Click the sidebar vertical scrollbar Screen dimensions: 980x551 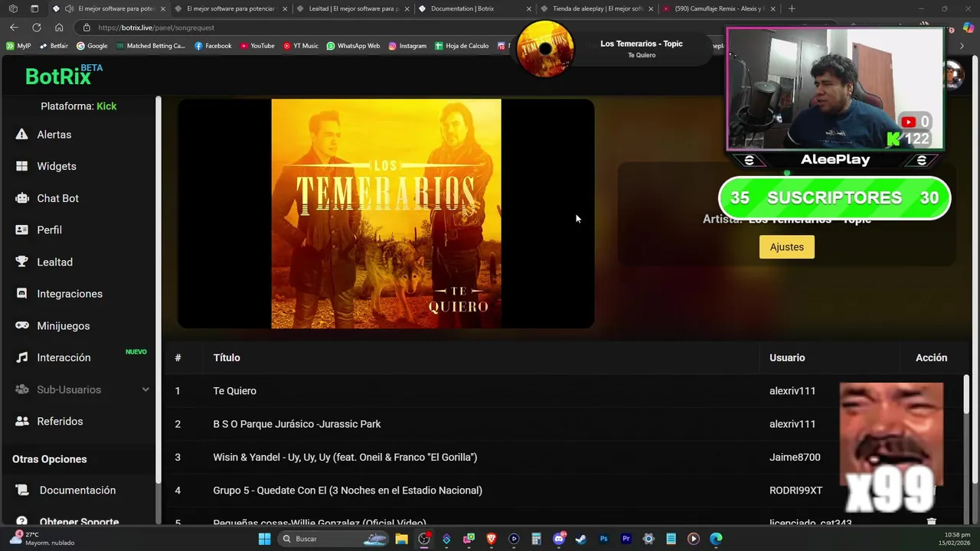158,289
